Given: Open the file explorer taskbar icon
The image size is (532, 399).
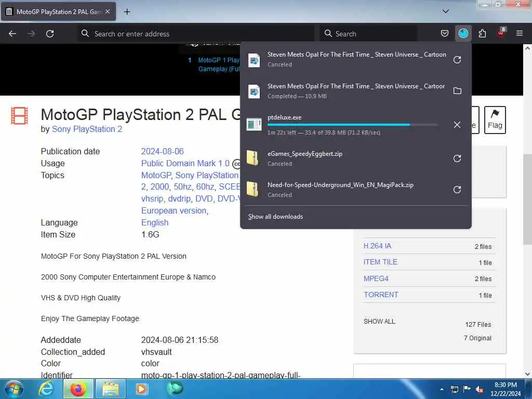Looking at the screenshot, I should [111, 389].
